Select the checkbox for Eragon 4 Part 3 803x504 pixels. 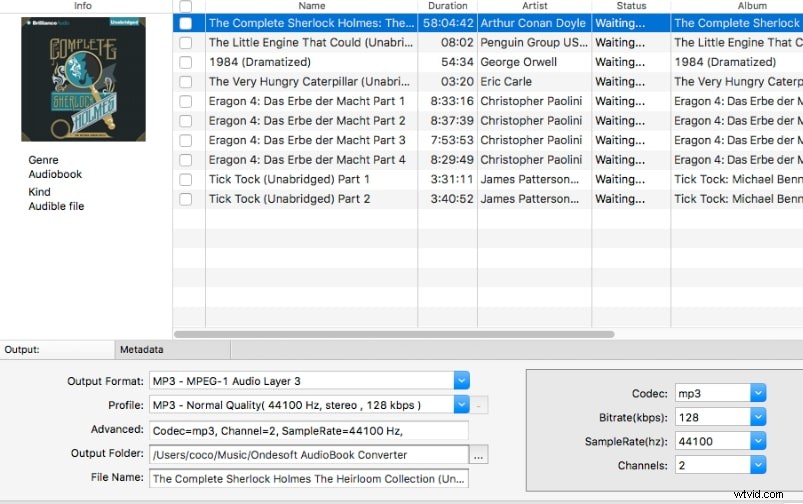coord(186,140)
